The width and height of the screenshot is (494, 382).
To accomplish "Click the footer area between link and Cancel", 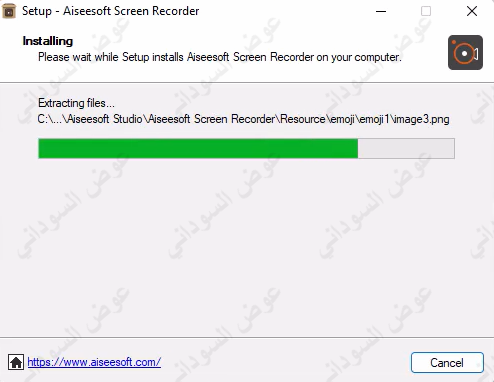I will pyautogui.click(x=286, y=362).
